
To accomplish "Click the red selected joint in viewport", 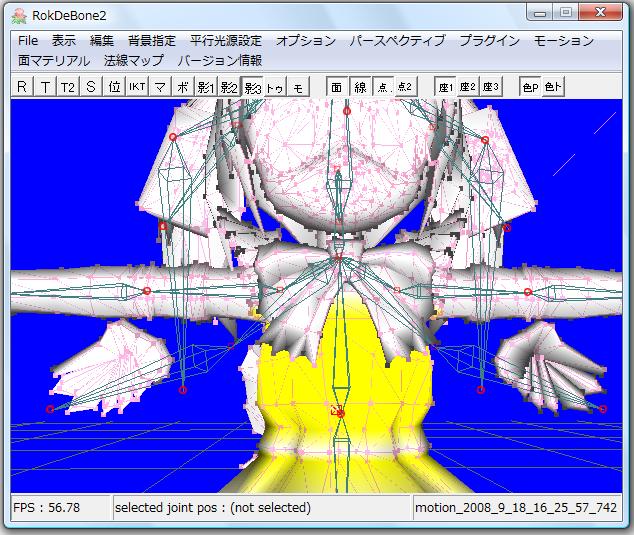I will (339, 412).
